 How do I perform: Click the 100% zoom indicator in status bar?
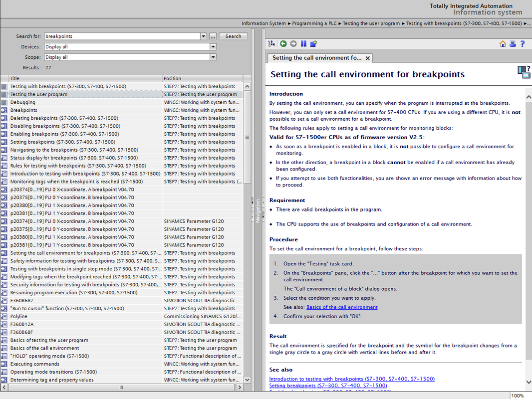tap(518, 396)
